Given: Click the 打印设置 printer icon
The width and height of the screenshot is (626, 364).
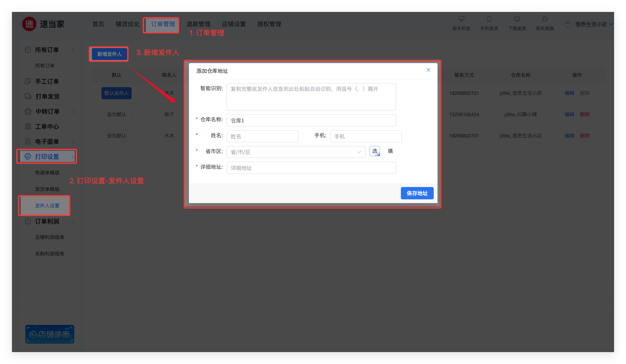Looking at the screenshot, I should click(x=28, y=157).
